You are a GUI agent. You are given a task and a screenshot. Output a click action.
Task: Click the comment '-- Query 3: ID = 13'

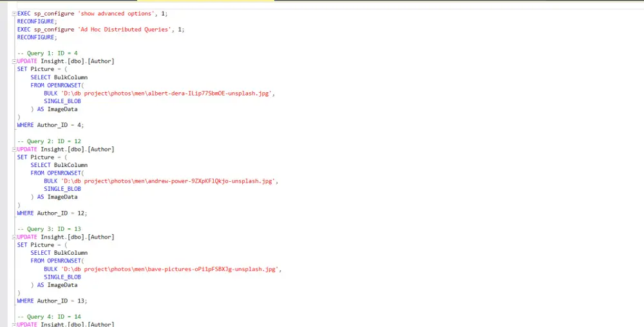(x=49, y=229)
